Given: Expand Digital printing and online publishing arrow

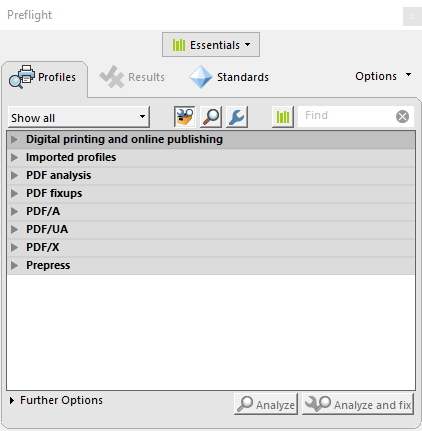Looking at the screenshot, I should [x=14, y=139].
